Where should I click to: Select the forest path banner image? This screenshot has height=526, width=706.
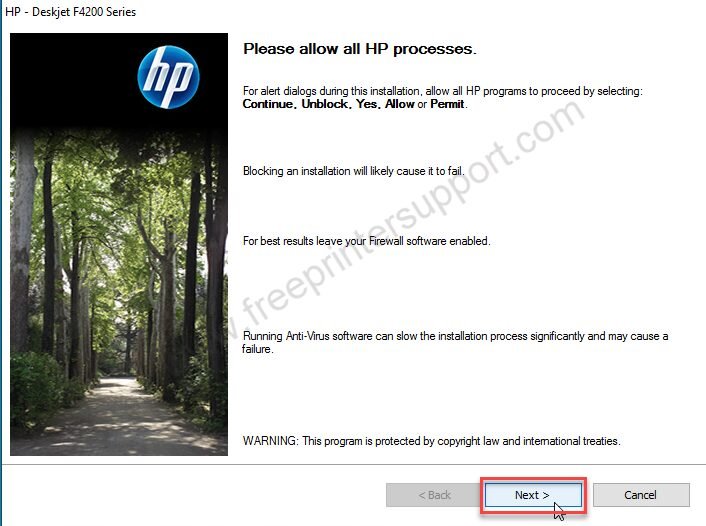(x=119, y=244)
